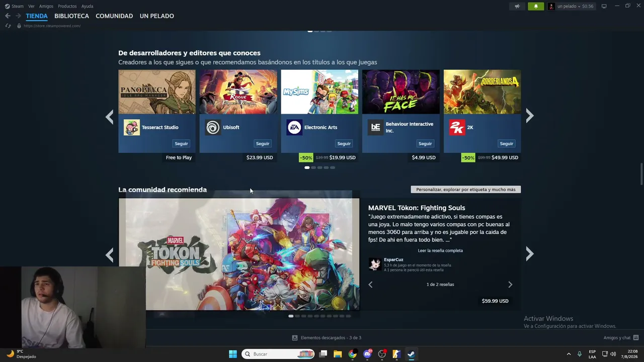
Task: Open the Rogue Prince of Persia thumbnail
Action: pos(238,92)
